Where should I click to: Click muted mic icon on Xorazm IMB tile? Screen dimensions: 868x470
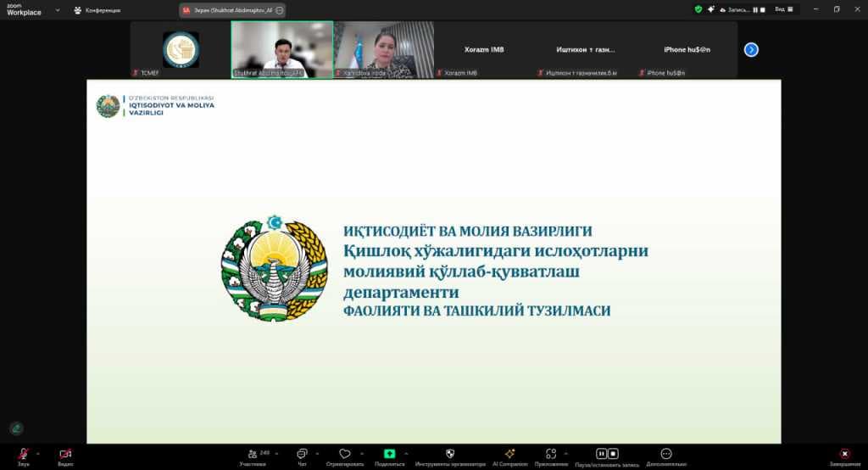(x=440, y=73)
